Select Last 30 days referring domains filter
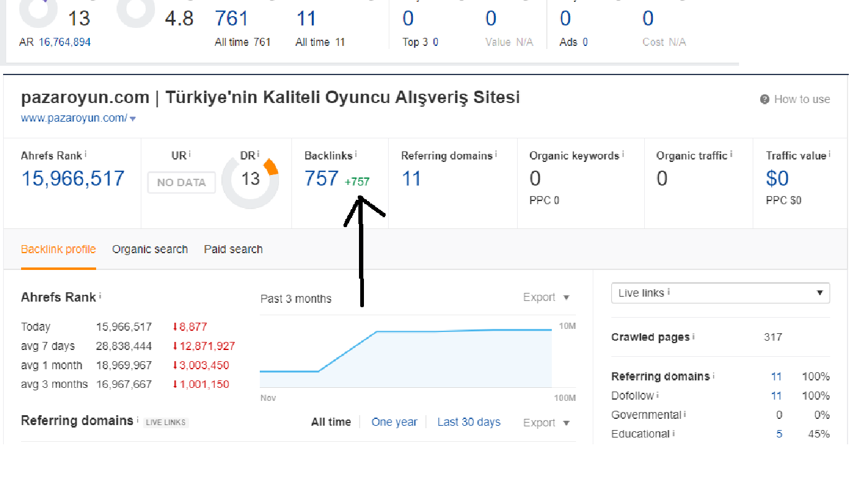This screenshot has height=489, width=868. click(x=469, y=422)
